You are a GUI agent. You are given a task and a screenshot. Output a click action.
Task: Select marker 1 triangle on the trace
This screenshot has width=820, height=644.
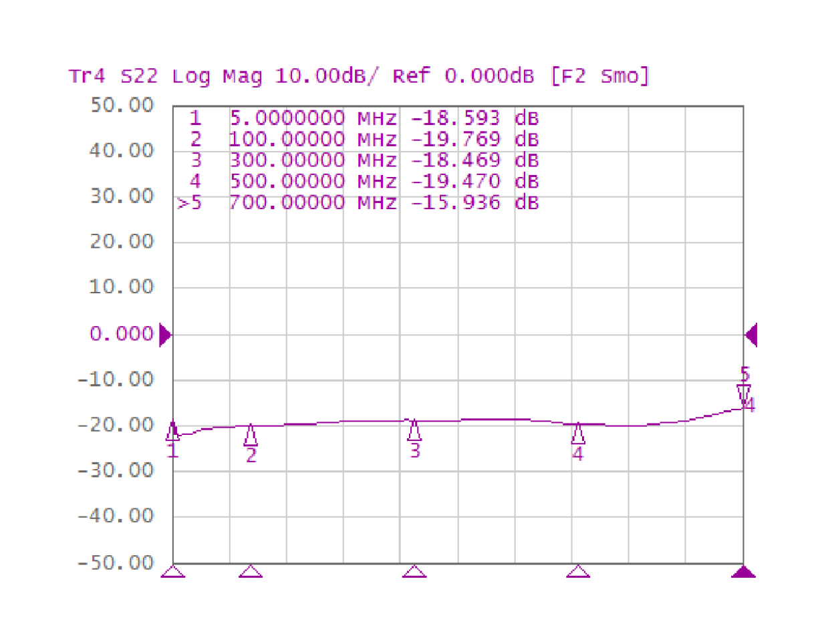[173, 431]
